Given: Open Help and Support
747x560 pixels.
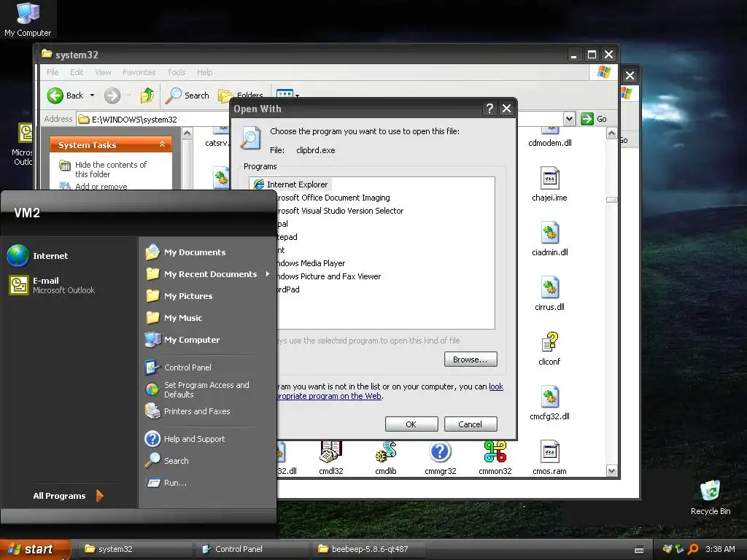Looking at the screenshot, I should (185, 438).
